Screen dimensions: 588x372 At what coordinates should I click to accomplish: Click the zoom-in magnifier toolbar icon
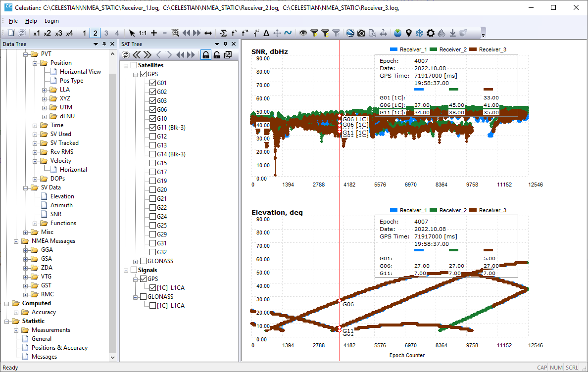[x=175, y=33]
